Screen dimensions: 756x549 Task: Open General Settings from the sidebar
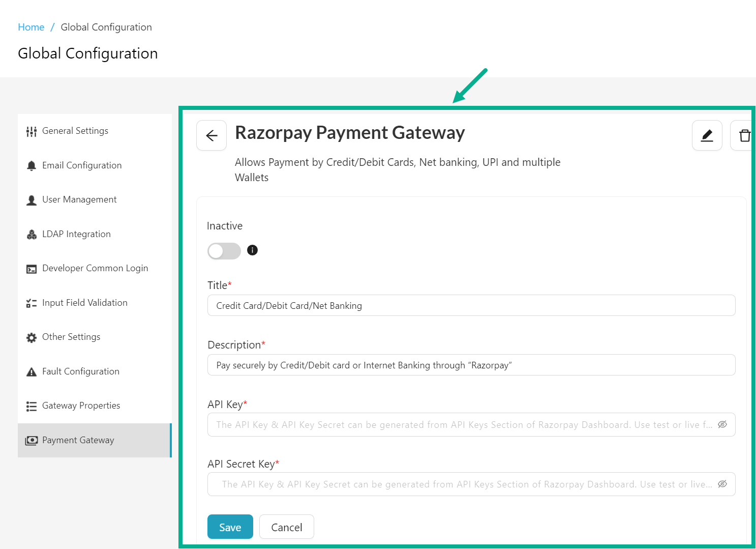point(75,131)
